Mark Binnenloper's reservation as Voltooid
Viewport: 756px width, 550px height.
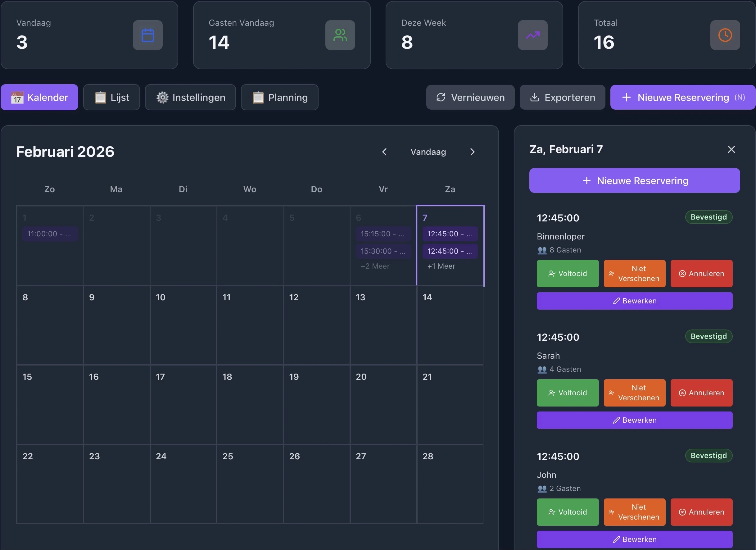click(567, 273)
